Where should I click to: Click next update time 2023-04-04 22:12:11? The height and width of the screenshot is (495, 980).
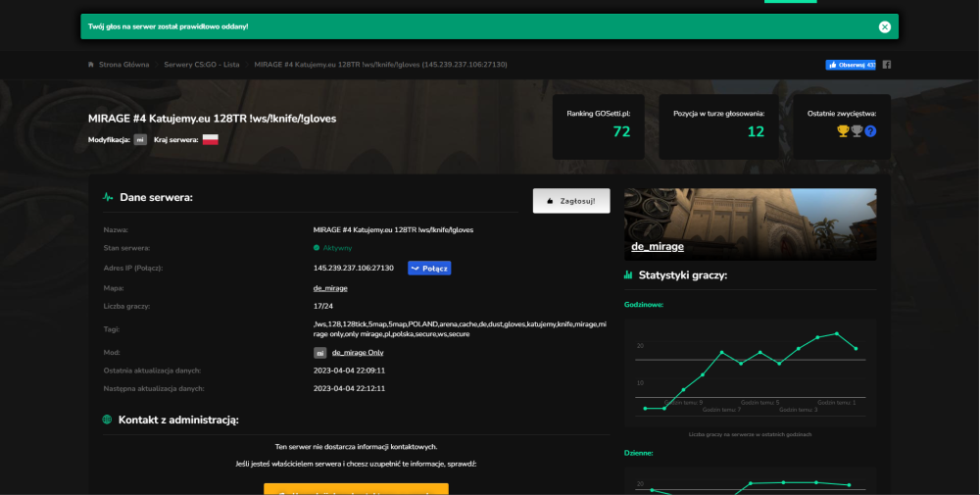point(349,389)
